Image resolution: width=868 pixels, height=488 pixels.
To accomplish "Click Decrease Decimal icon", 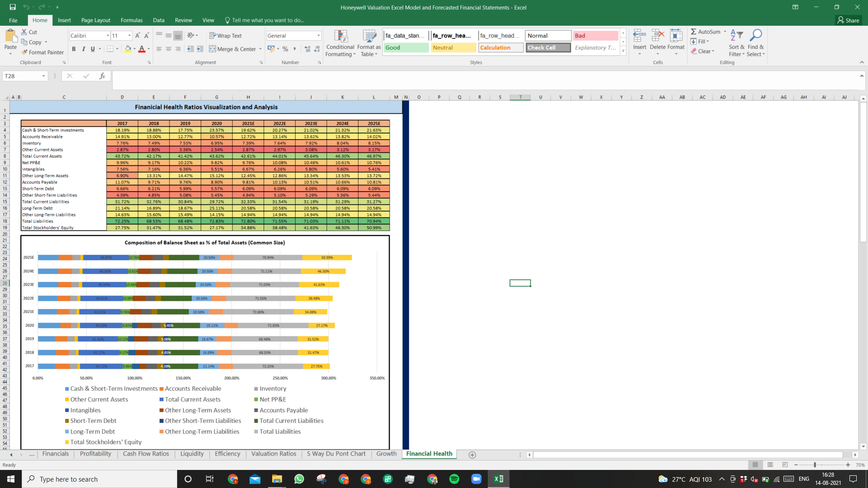I will [x=317, y=49].
